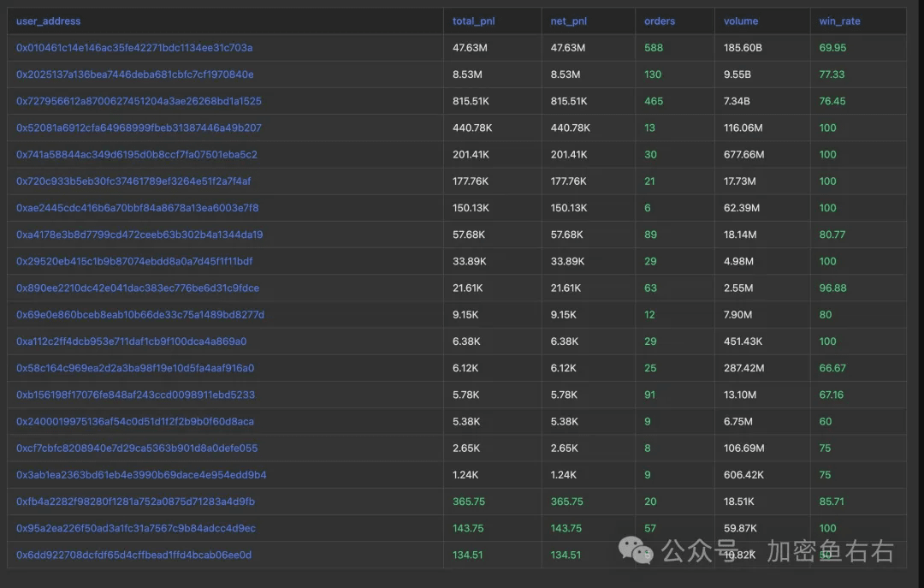The width and height of the screenshot is (924, 588).
Task: Open the 0xcf7cbfc820 address link
Action: [137, 448]
